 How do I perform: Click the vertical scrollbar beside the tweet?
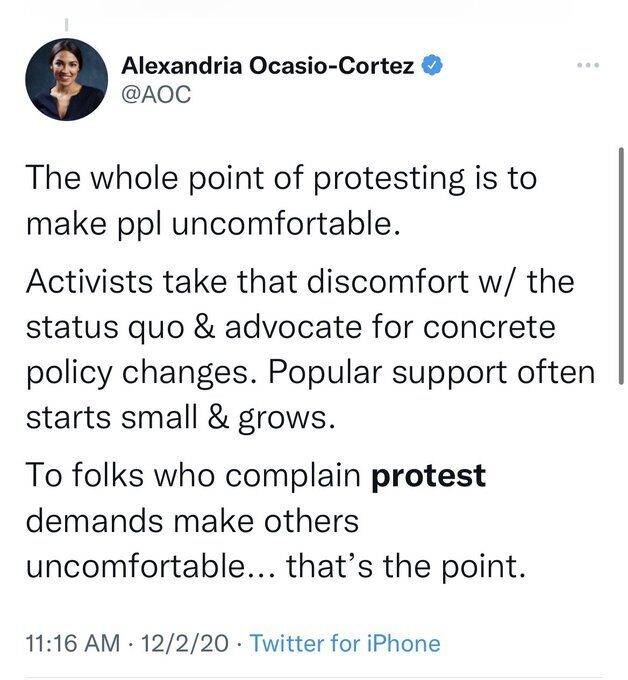(x=621, y=266)
